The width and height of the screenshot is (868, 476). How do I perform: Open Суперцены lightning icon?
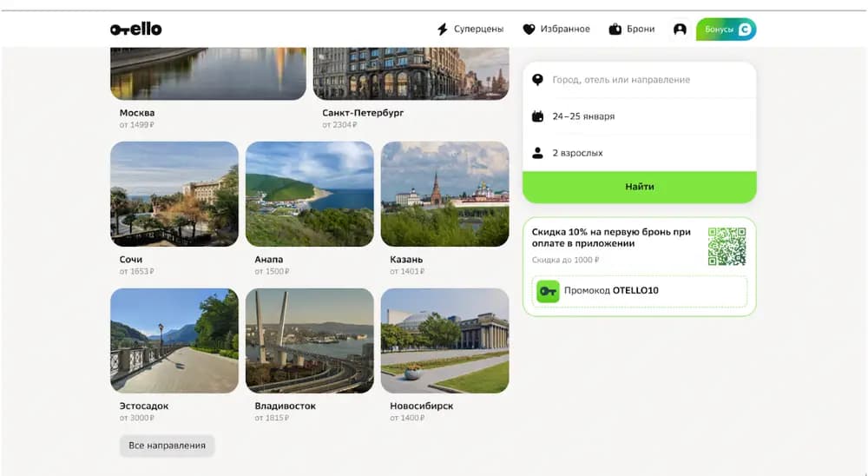coord(443,30)
